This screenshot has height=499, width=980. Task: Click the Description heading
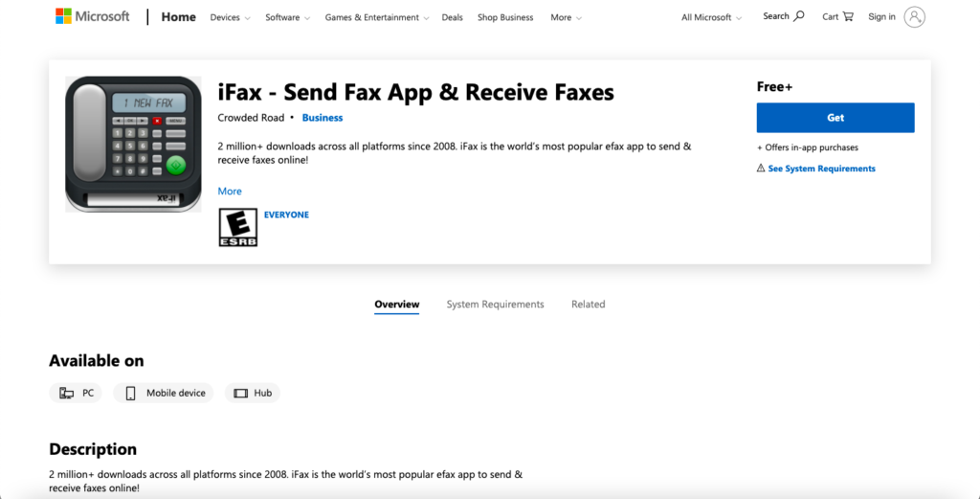[x=93, y=449]
